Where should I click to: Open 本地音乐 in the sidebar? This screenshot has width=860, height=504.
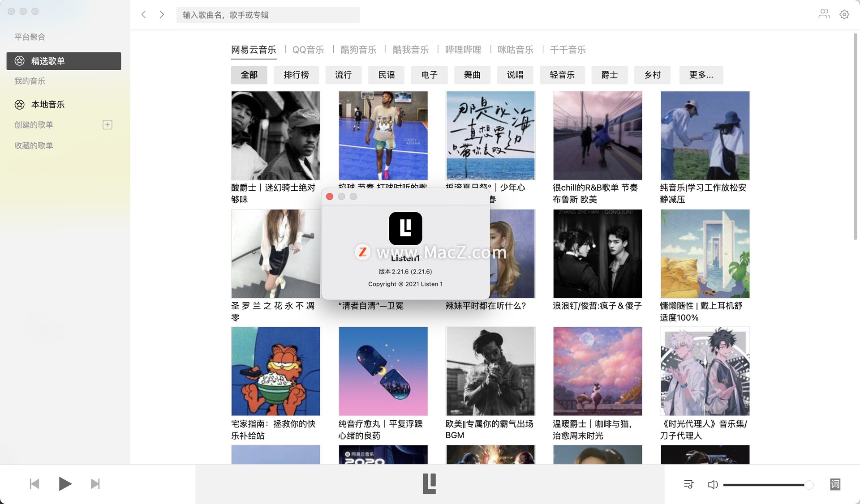(x=48, y=105)
